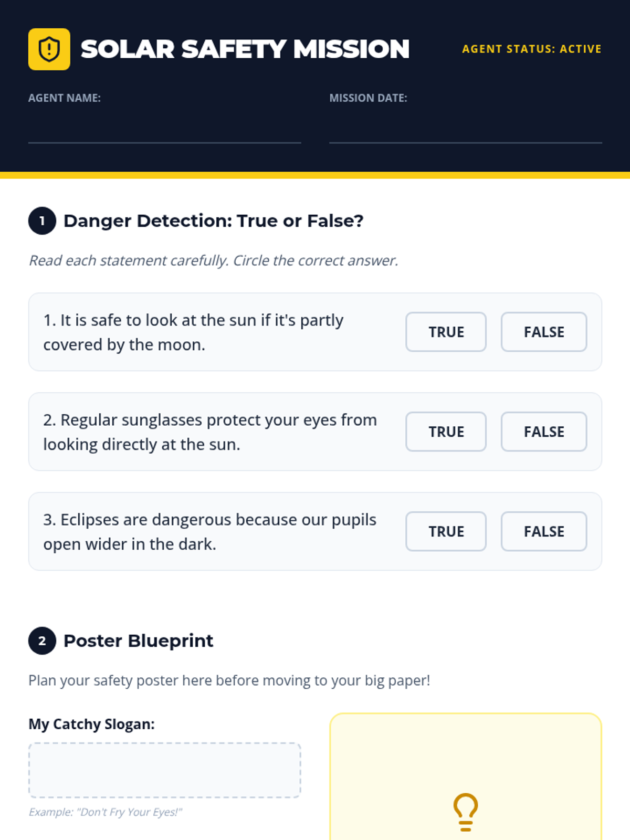
Task: Click the Agent Status: Active label
Action: coord(532,49)
